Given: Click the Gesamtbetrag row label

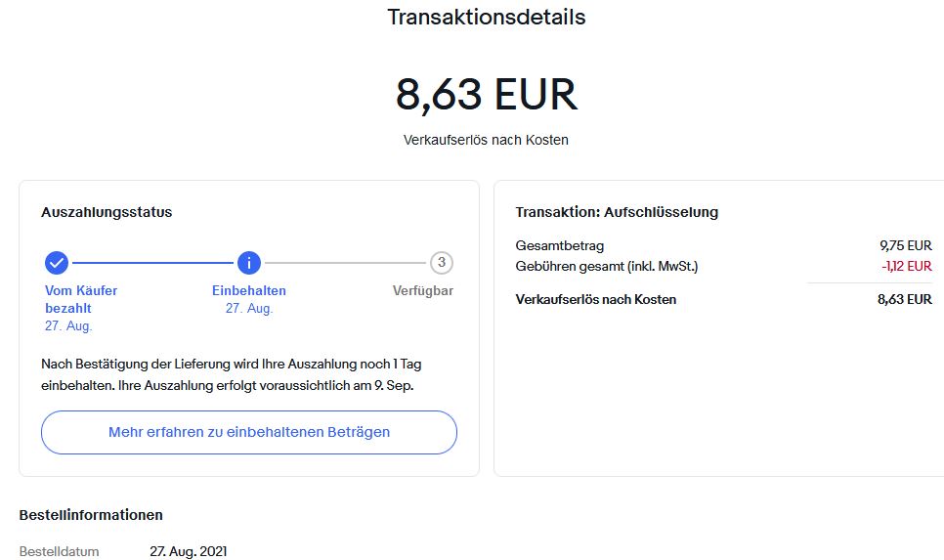Looking at the screenshot, I should pos(560,246).
